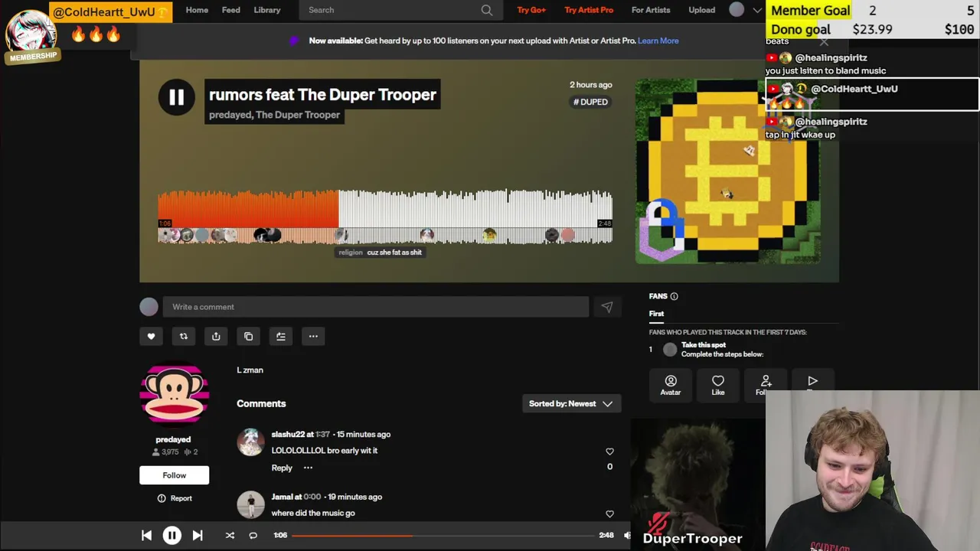Report the track via the Report link
The height and width of the screenshot is (551, 980).
pyautogui.click(x=175, y=498)
